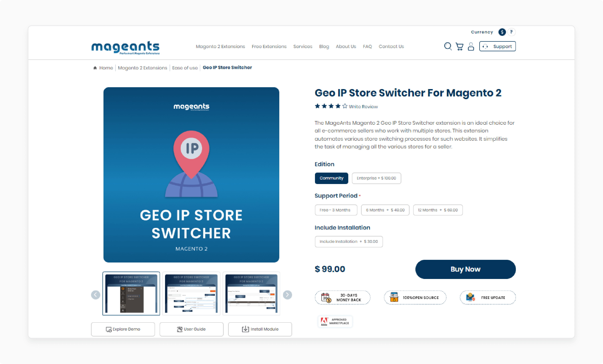Select the Community edition toggle
The image size is (603, 364).
pos(331,178)
